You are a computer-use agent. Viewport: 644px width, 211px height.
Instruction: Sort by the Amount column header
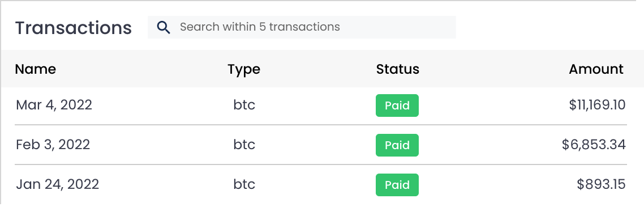pyautogui.click(x=596, y=69)
